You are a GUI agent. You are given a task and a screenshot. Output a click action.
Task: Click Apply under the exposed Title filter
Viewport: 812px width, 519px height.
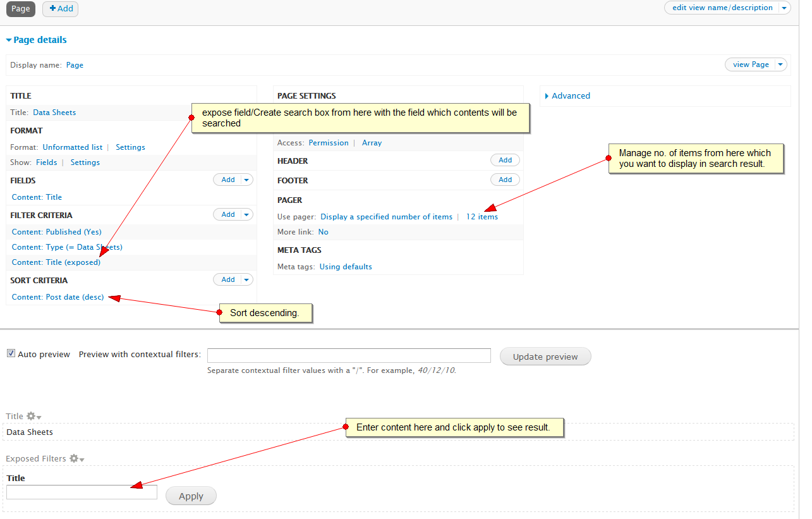(x=190, y=496)
